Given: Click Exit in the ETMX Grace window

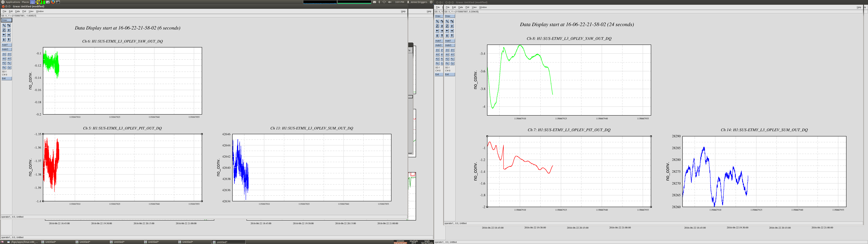Looking at the screenshot, I should click(x=6, y=78).
